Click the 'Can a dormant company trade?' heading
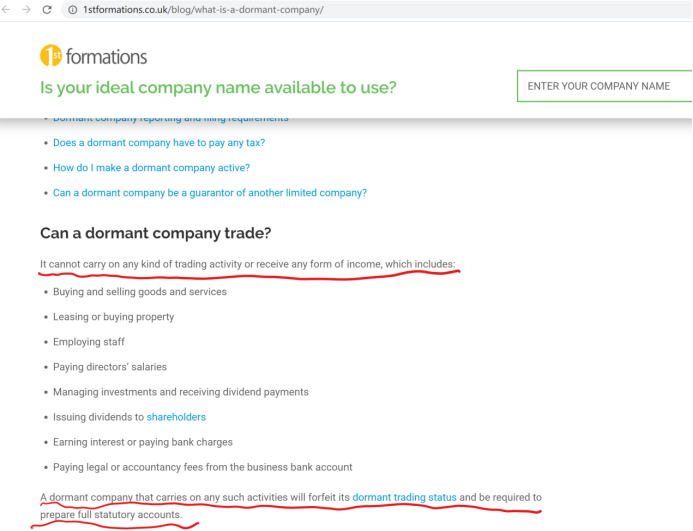Screen dimensions: 693x531 tap(156, 234)
